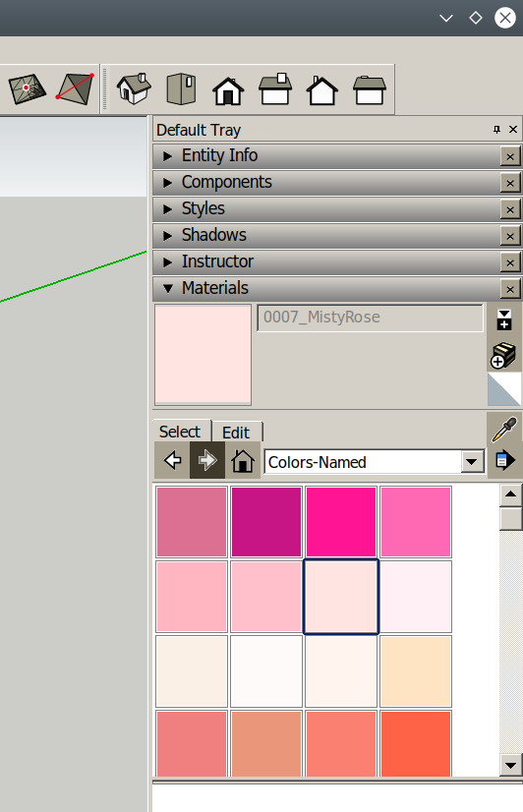Go back in materials browser
This screenshot has height=812, width=523.
172,460
